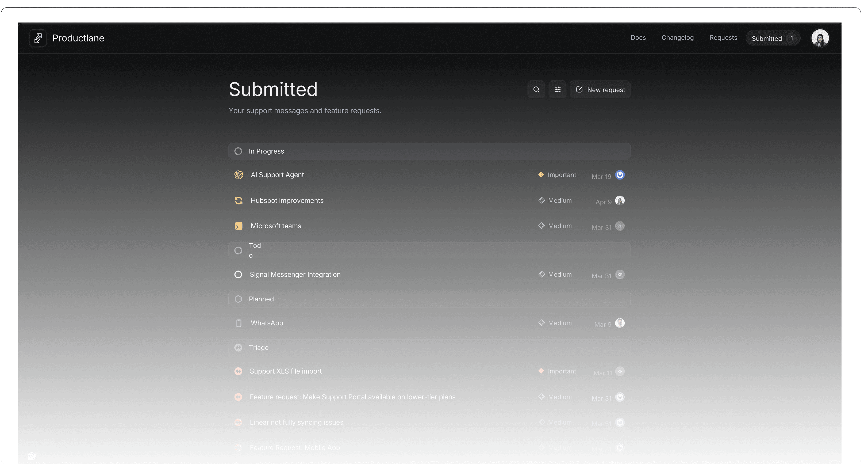Screen dimensions: 868x464
Task: Click the user profile avatar top-right
Action: (820, 38)
